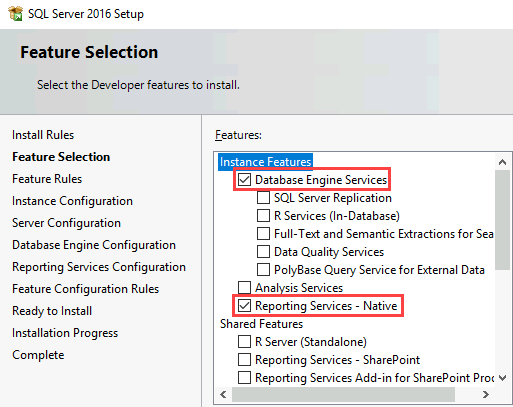Select the Database Engine Services label text
Screen dimensions: 513x407
(321, 180)
